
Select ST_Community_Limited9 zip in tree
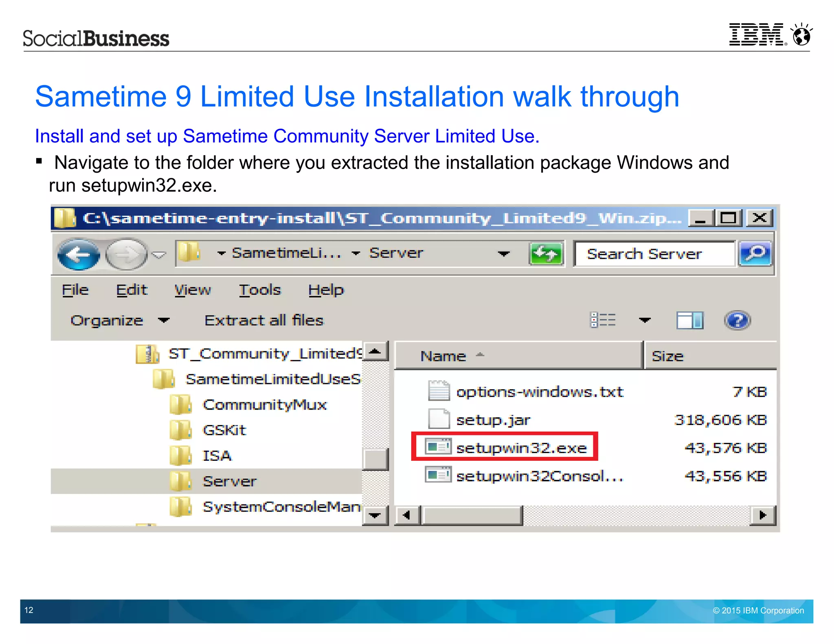tap(248, 354)
